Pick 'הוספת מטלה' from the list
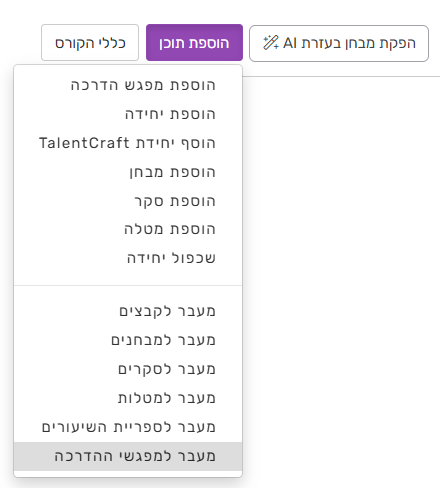 pos(128,229)
